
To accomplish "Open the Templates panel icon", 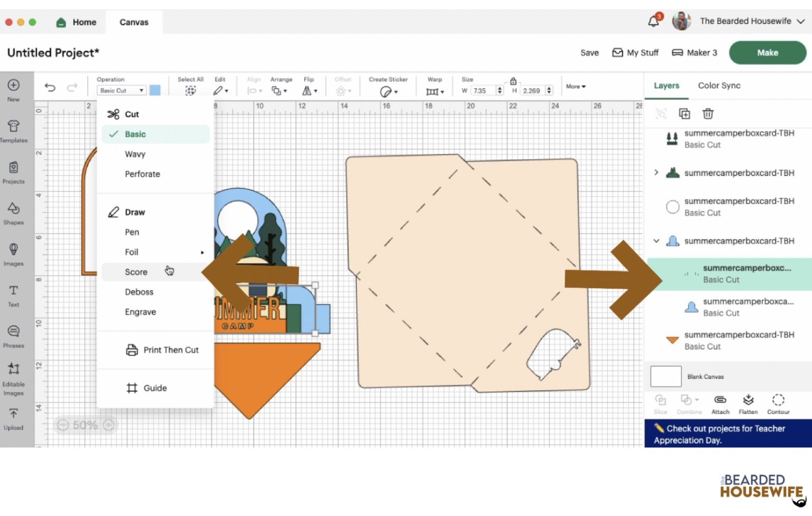I will coord(14,131).
